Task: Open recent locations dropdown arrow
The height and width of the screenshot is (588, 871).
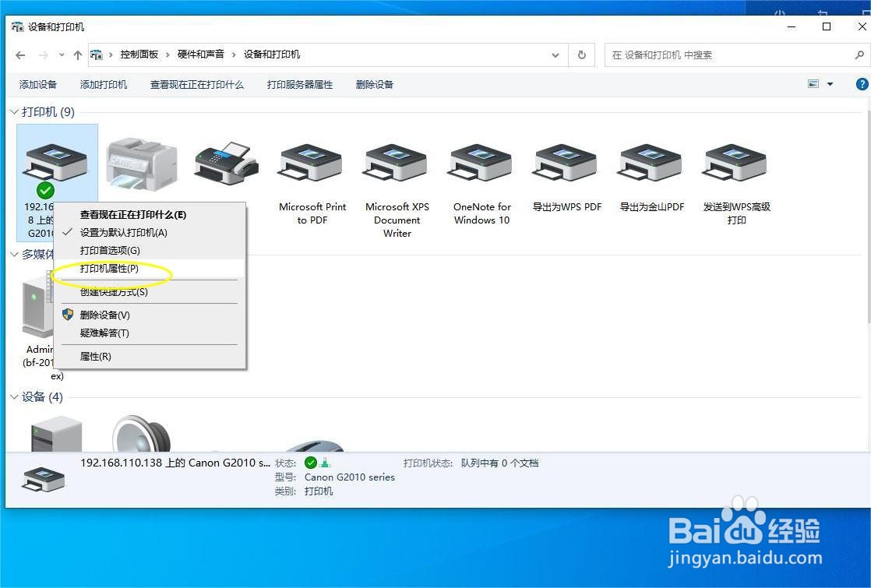Action: tap(62, 55)
